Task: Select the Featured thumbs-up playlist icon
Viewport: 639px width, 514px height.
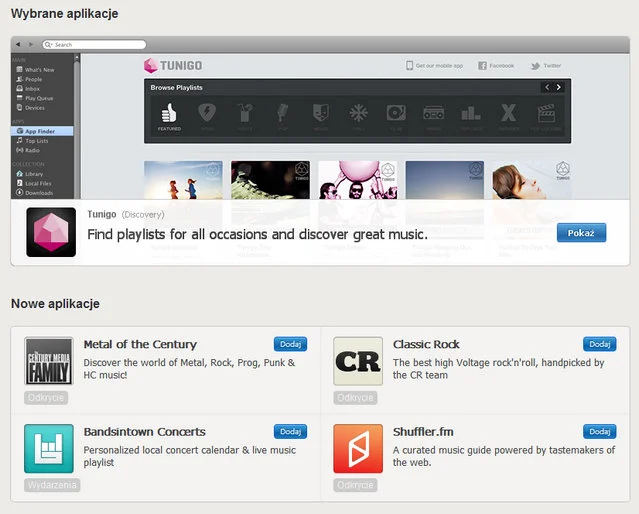Action: coord(169,115)
